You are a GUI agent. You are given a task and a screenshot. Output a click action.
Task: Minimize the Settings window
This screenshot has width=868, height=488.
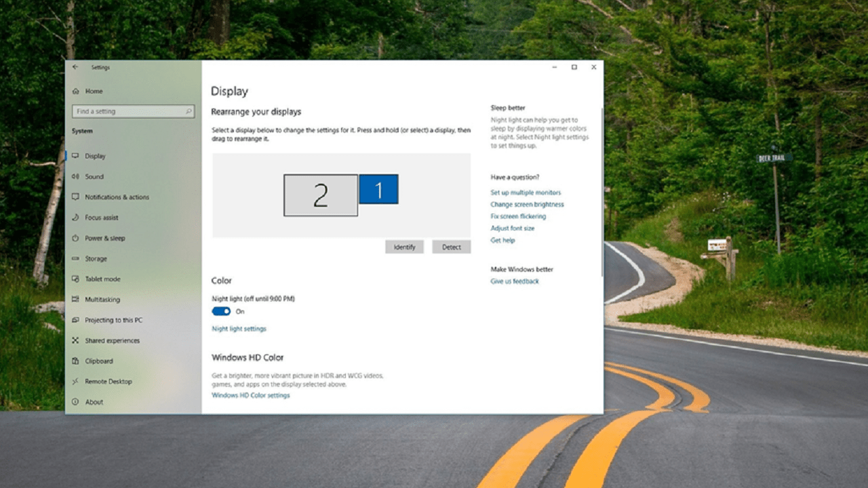tap(554, 67)
